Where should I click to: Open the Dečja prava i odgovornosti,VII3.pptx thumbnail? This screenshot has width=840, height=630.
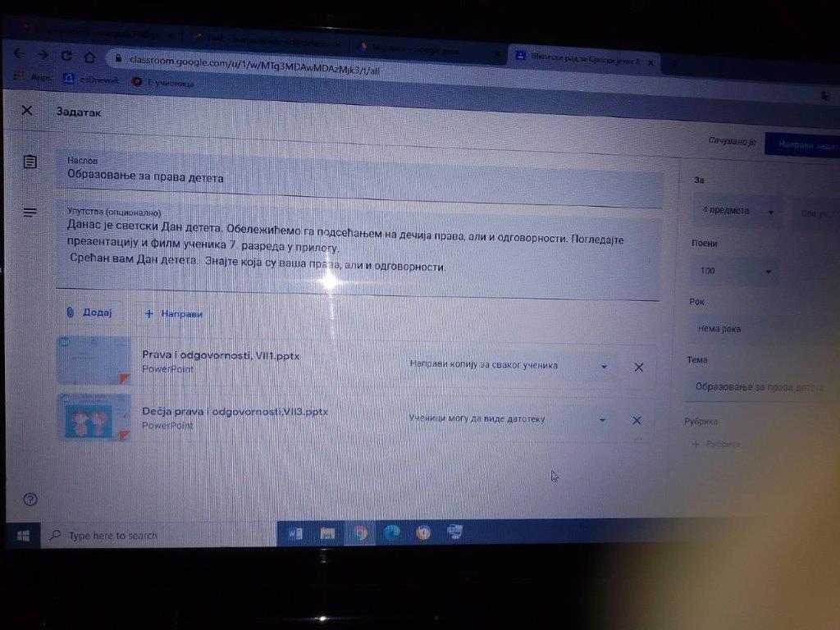pyautogui.click(x=94, y=418)
